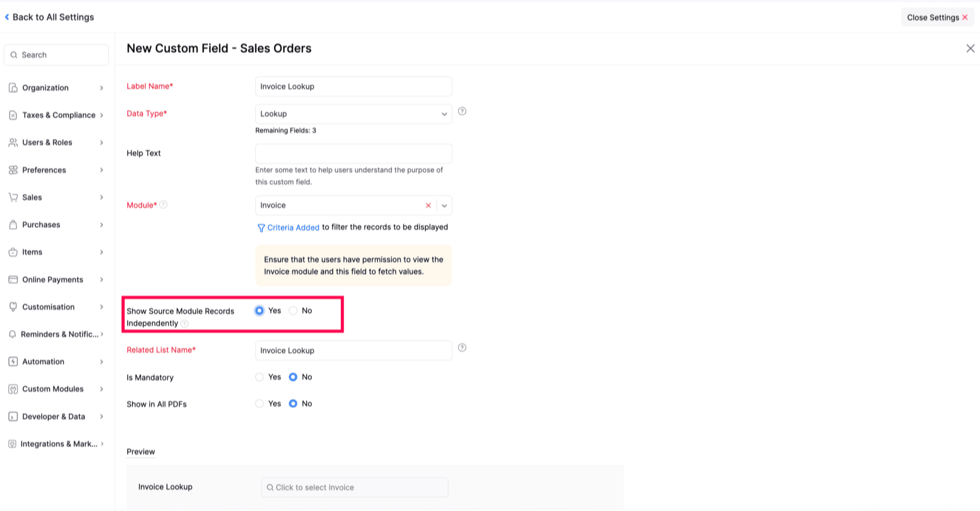980x511 pixels.
Task: Click the settings Search field
Action: pos(56,55)
